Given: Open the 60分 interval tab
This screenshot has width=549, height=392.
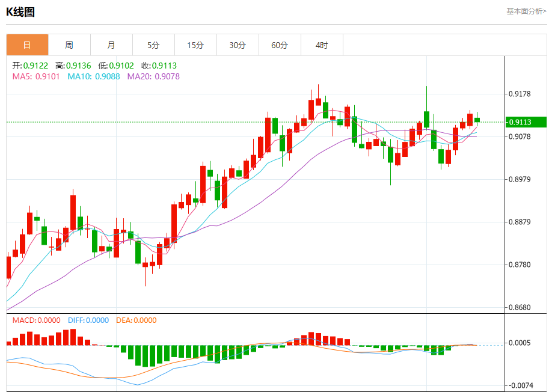Looking at the screenshot, I should click(x=280, y=45).
